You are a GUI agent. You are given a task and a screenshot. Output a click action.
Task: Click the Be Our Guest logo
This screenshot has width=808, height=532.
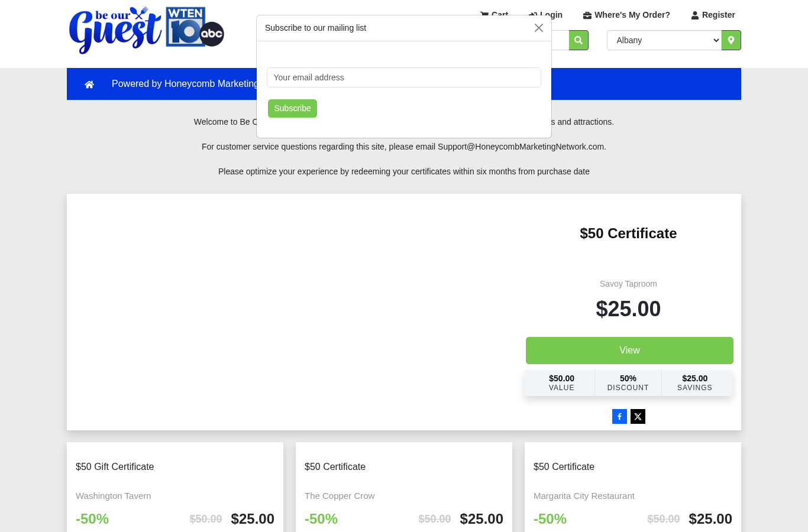point(115,30)
